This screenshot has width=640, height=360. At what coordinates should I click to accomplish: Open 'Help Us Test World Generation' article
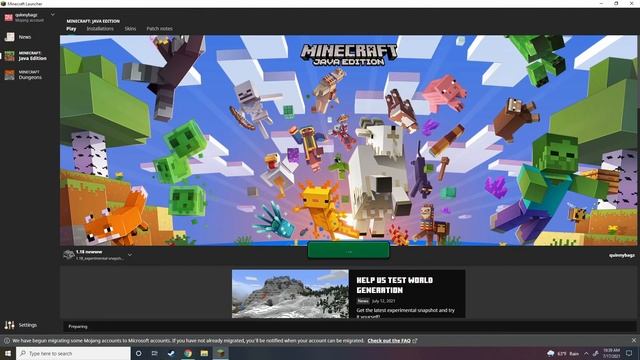[x=394, y=285]
